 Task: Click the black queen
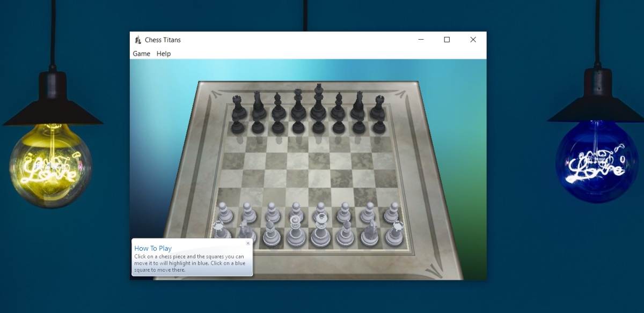(x=298, y=105)
